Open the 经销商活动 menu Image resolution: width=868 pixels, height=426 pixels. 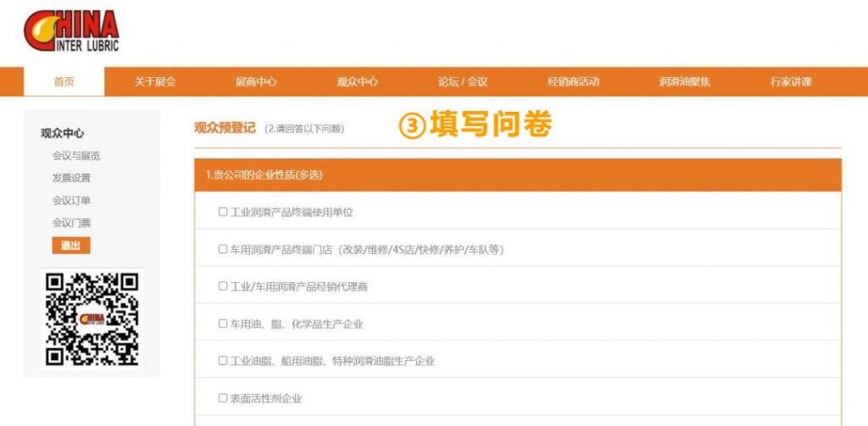point(574,82)
